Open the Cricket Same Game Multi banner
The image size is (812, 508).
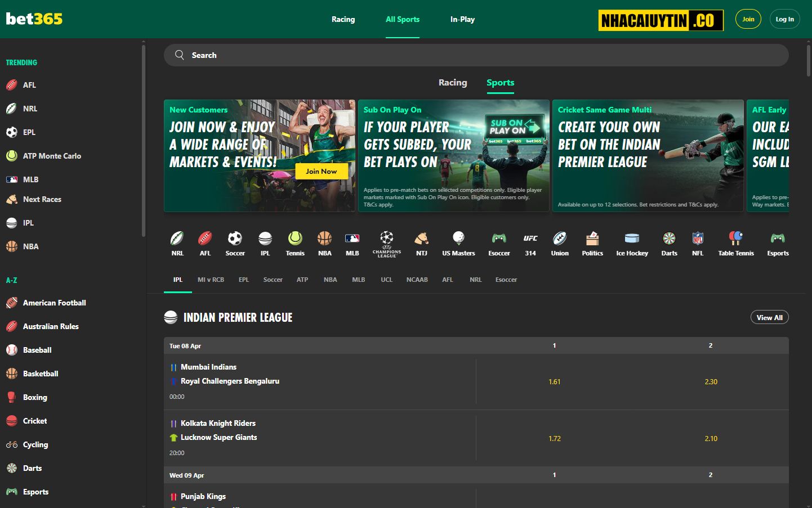pos(648,156)
